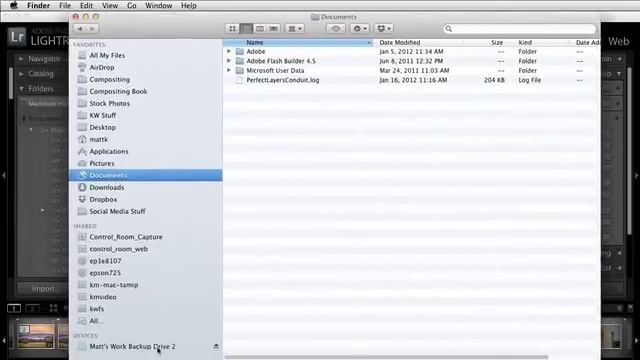Switch Finder to icon view
The width and height of the screenshot is (640, 360).
coord(232,29)
